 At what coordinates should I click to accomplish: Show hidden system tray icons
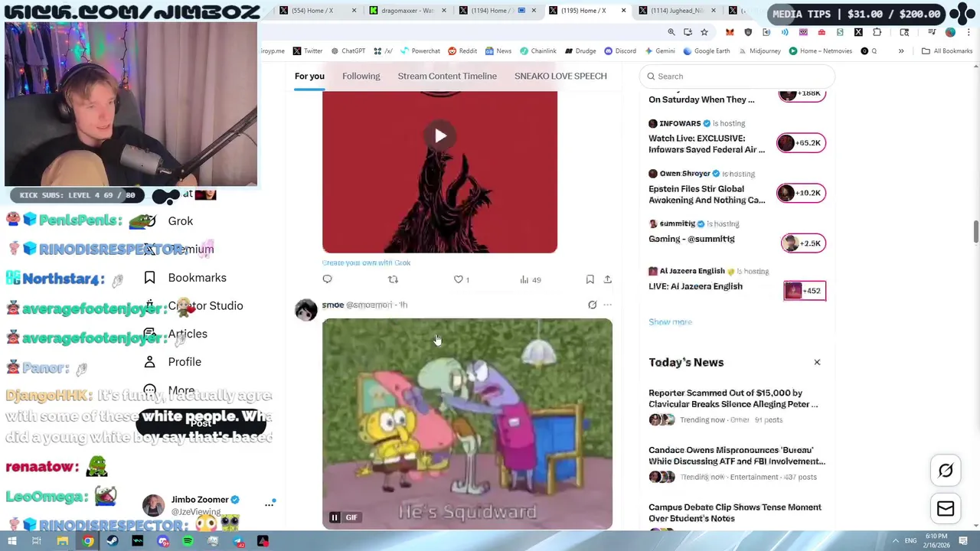896,541
